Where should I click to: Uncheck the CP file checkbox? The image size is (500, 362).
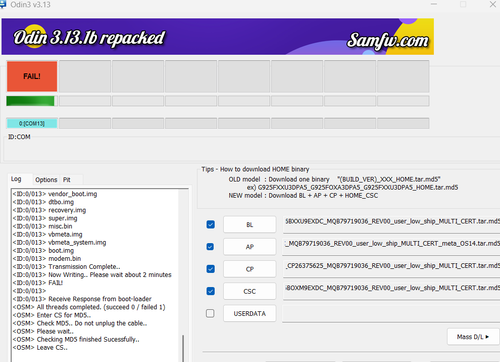210,269
